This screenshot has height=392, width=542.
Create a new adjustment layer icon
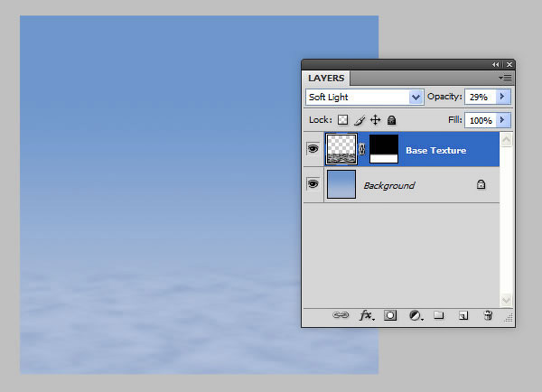point(416,315)
